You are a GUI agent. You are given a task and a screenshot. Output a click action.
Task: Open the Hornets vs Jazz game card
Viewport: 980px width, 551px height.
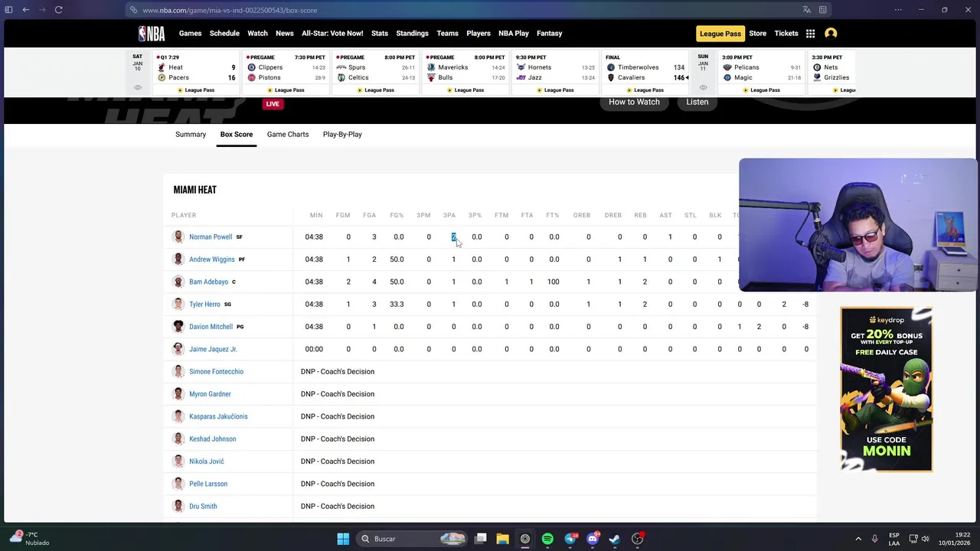coord(556,73)
